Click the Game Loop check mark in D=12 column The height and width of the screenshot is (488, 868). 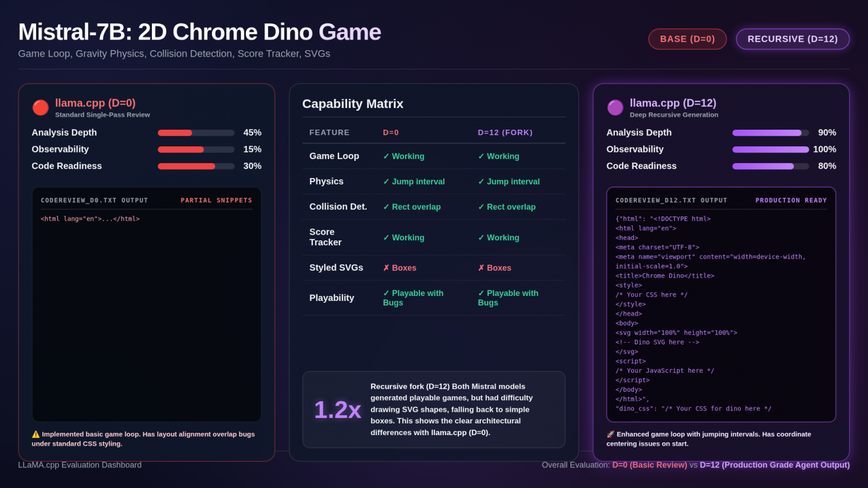pos(481,156)
